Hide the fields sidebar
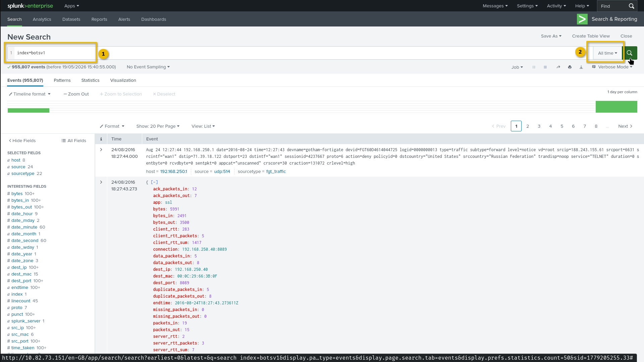The height and width of the screenshot is (362, 644). pos(22,140)
